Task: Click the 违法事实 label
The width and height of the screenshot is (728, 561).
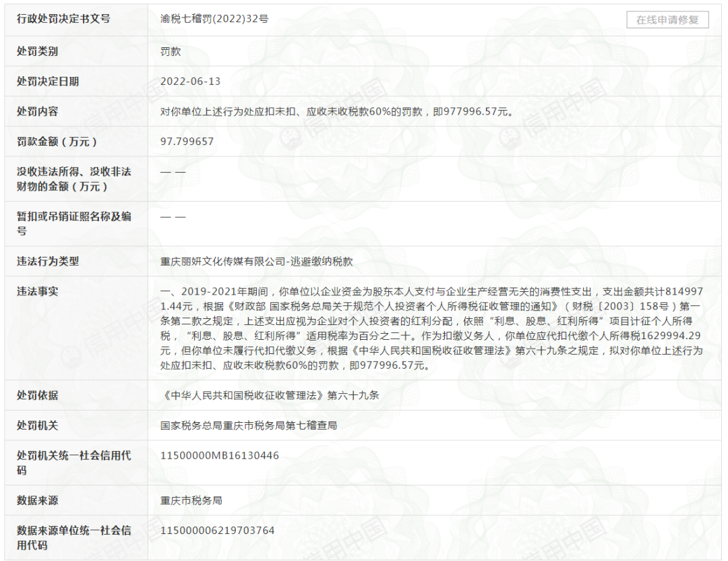Action: point(38,291)
